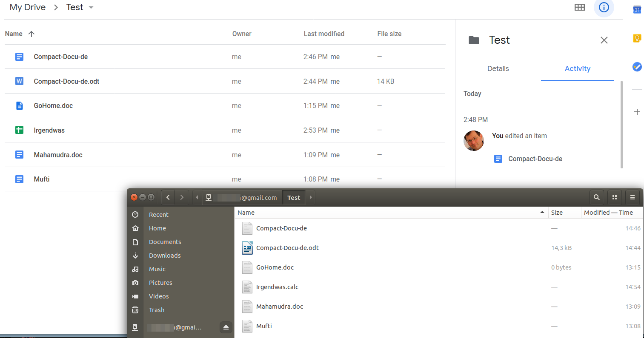Click the plus icon to get add-ons
Viewport: 644px width, 338px height.
coord(637,112)
